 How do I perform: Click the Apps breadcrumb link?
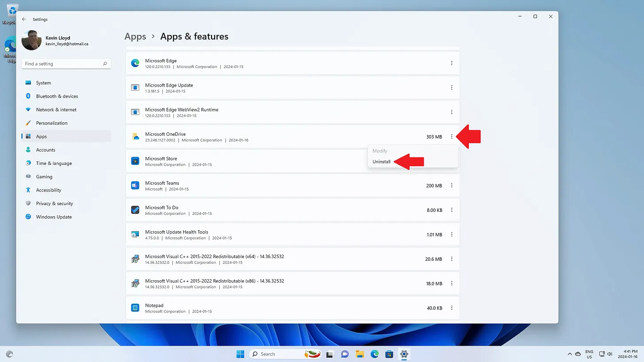click(x=135, y=36)
